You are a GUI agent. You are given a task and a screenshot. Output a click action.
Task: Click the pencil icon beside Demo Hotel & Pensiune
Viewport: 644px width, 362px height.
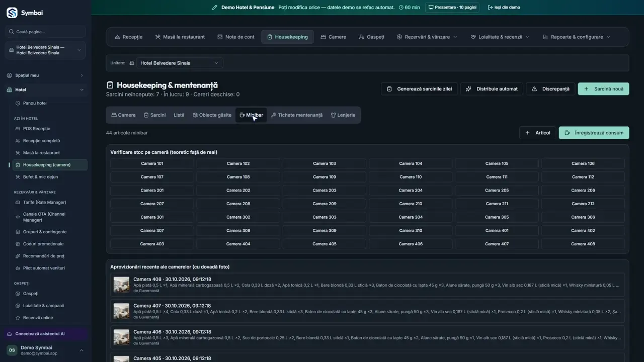click(x=215, y=8)
